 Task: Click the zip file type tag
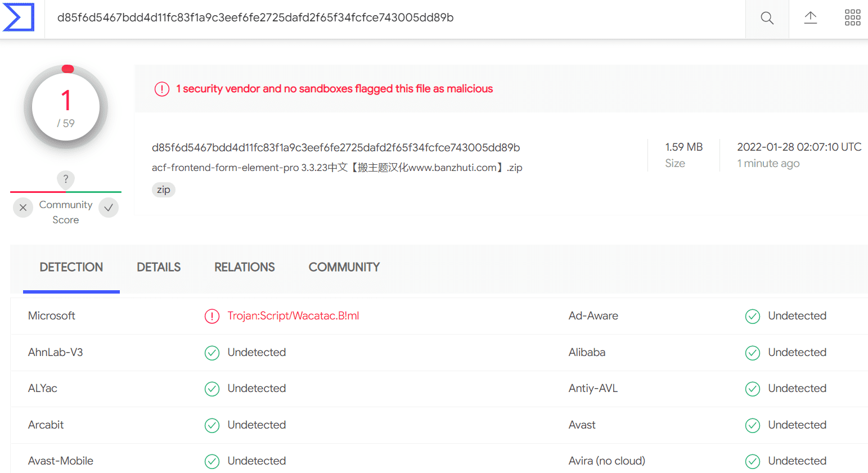[x=164, y=190]
